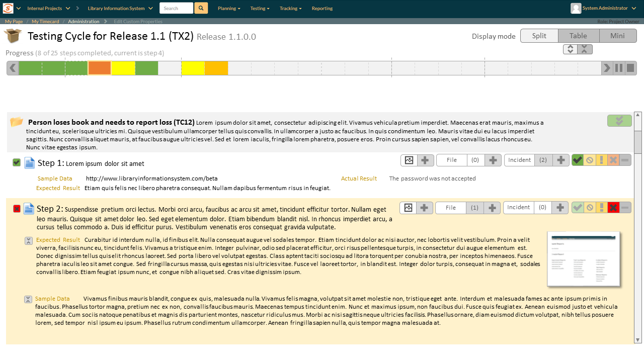Collapse Step 2's Expected Result section
The image size is (644, 362).
tap(29, 241)
